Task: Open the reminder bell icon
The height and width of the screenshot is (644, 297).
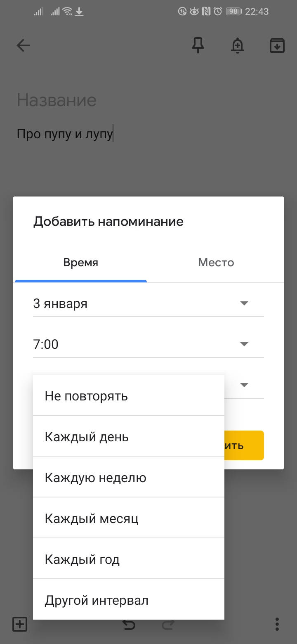Action: (x=237, y=45)
